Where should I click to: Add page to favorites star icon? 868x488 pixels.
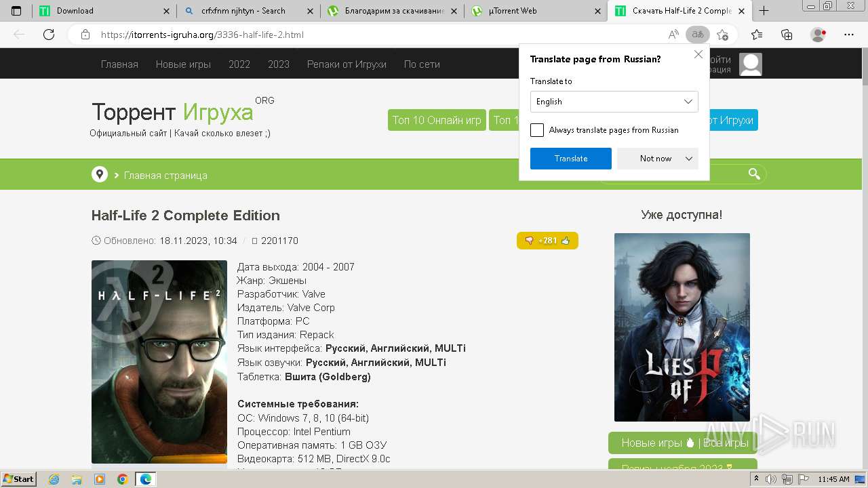(x=723, y=35)
